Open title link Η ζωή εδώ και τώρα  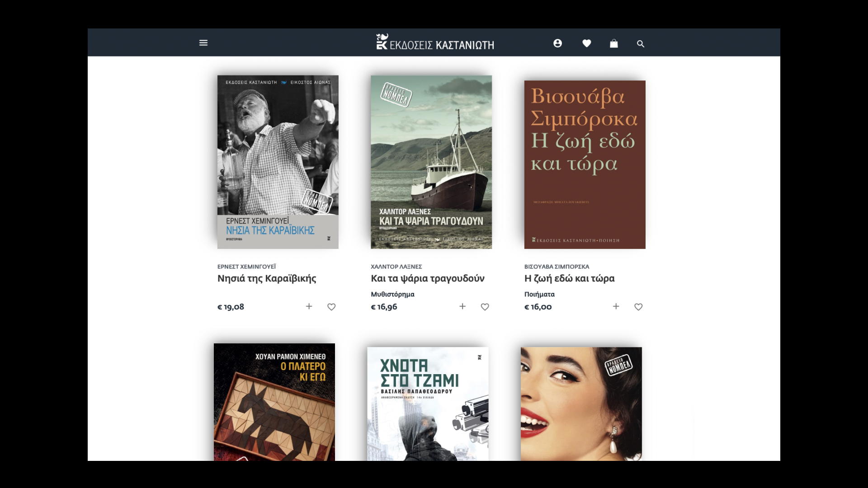(x=570, y=278)
